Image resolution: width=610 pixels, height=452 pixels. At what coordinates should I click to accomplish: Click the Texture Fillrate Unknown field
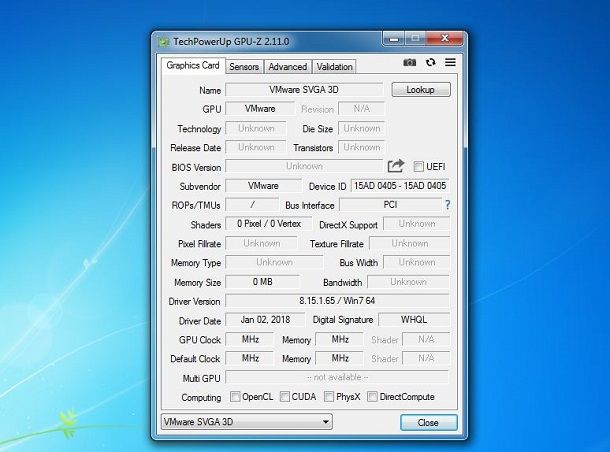click(x=410, y=243)
